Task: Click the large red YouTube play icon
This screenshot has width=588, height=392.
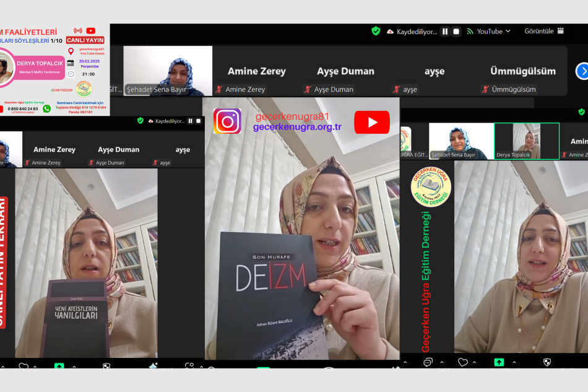Action: click(x=371, y=122)
